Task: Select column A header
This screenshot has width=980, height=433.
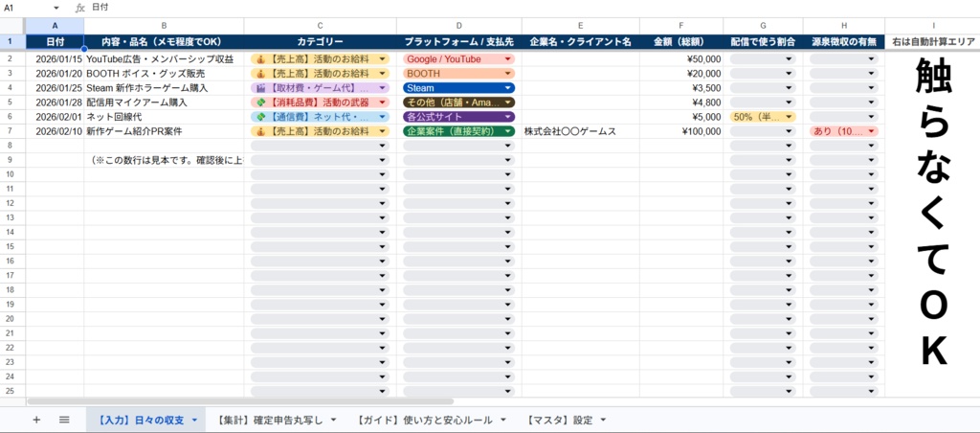Action: pyautogui.click(x=55, y=26)
